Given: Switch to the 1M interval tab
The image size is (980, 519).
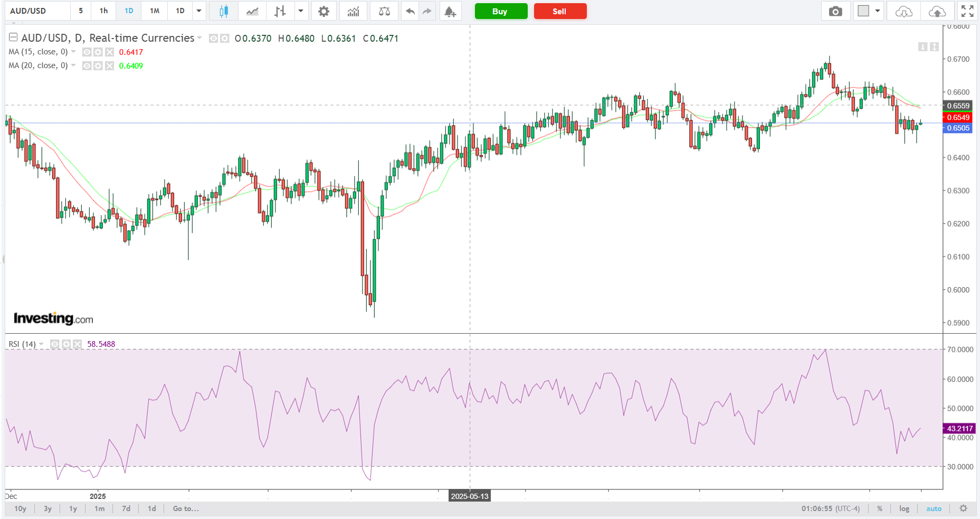Looking at the screenshot, I should tap(154, 11).
